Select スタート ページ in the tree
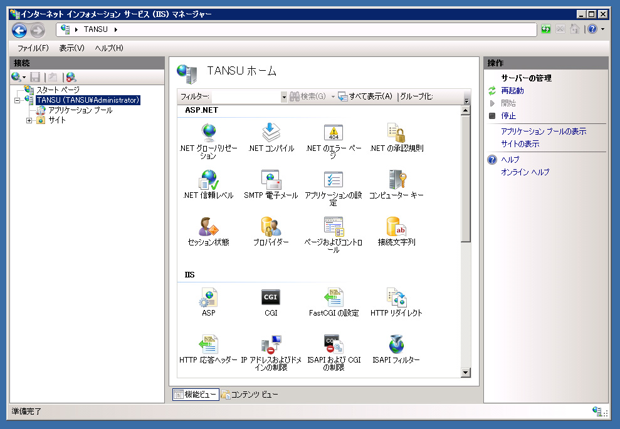 pos(58,90)
